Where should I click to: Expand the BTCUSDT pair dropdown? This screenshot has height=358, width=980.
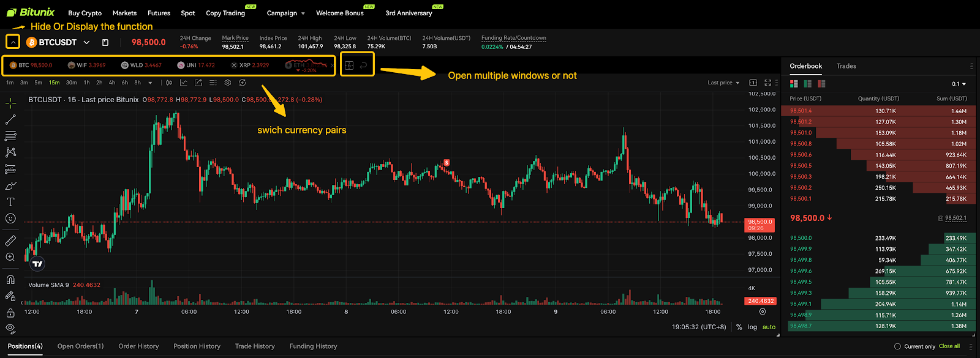click(x=86, y=42)
